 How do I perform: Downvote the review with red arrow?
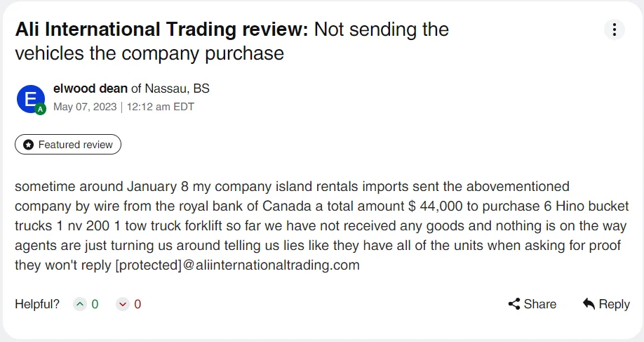click(122, 304)
